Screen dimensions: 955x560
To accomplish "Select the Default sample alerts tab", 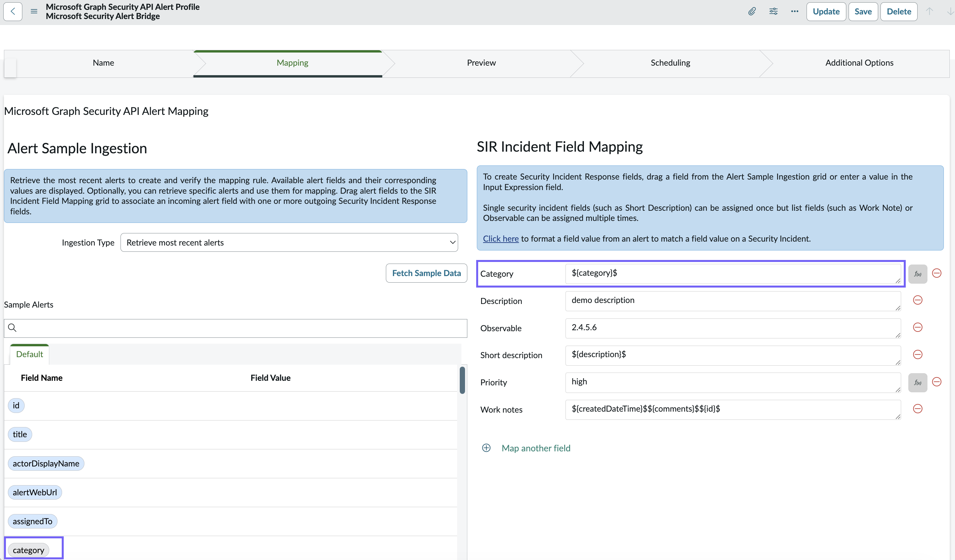I will tap(30, 354).
